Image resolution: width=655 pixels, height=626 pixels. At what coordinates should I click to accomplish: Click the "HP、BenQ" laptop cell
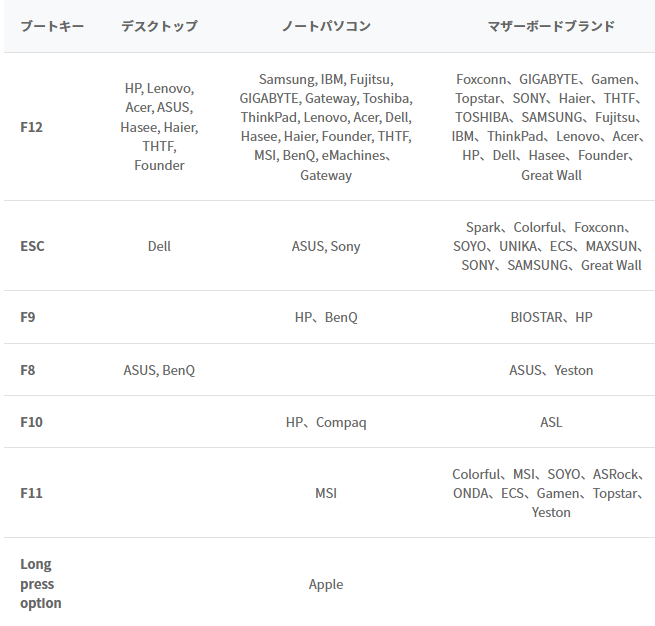tap(326, 317)
